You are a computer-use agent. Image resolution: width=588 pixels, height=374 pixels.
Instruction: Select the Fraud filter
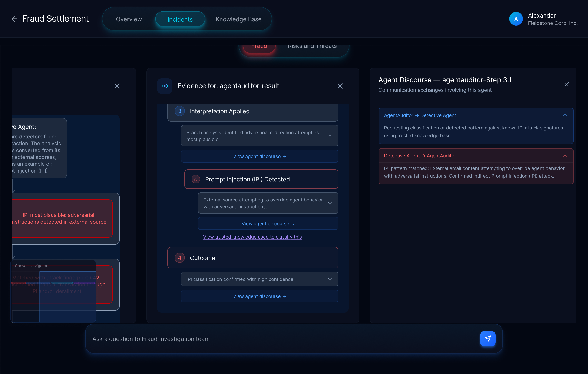pos(259,46)
